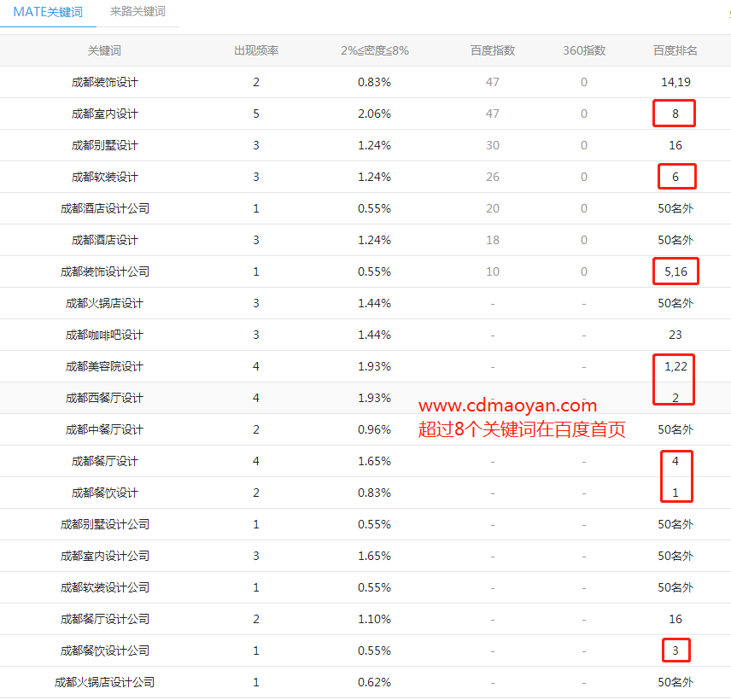Select the 成都火锅店设计公司 keyword
731x700 pixels.
tap(104, 682)
